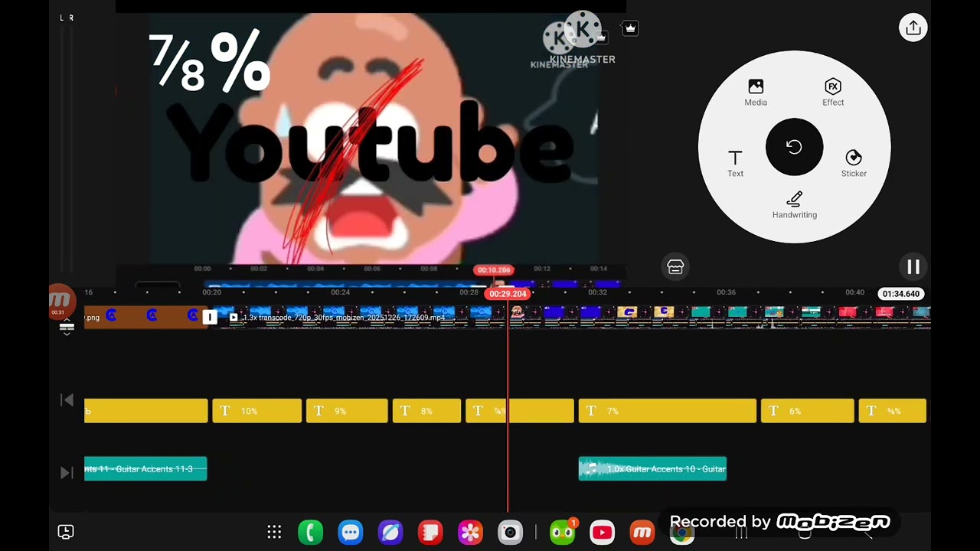Click 00:36 on the timeline ruler
980x551 pixels.
(x=726, y=292)
